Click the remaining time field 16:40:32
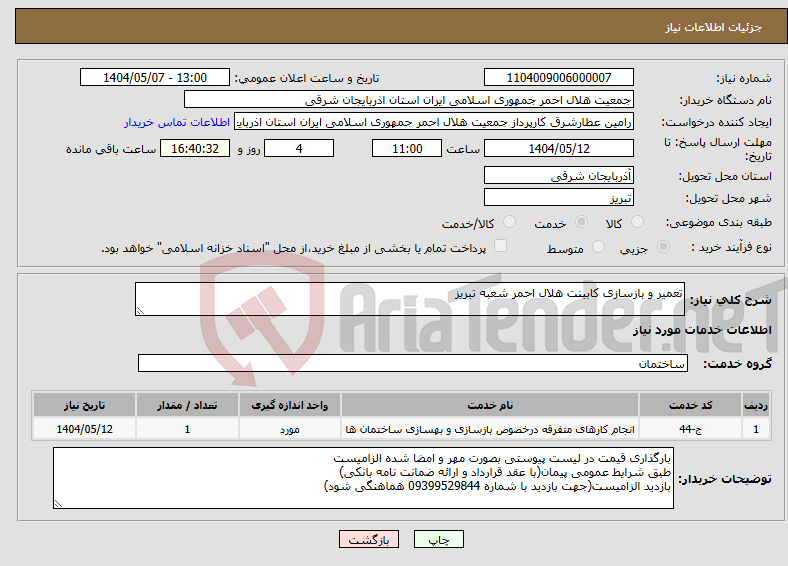 pyautogui.click(x=195, y=148)
